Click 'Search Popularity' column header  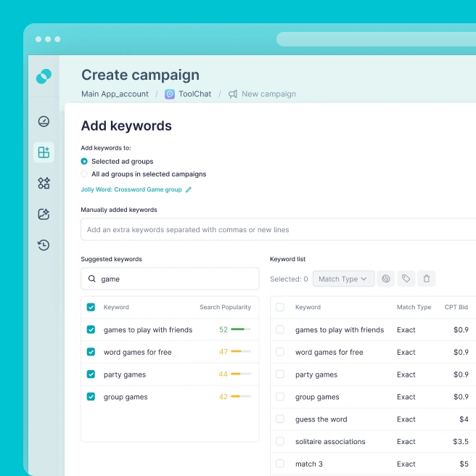225,307
